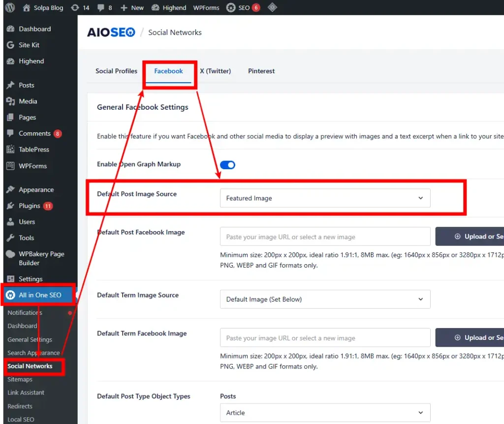
Task: Open the Social Profiles tab
Action: pyautogui.click(x=116, y=71)
